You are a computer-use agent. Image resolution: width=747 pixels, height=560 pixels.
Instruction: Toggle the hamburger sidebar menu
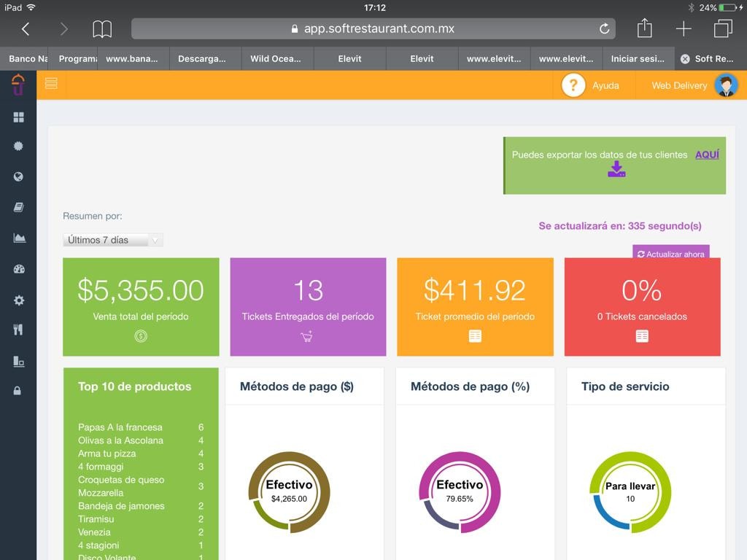[51, 84]
